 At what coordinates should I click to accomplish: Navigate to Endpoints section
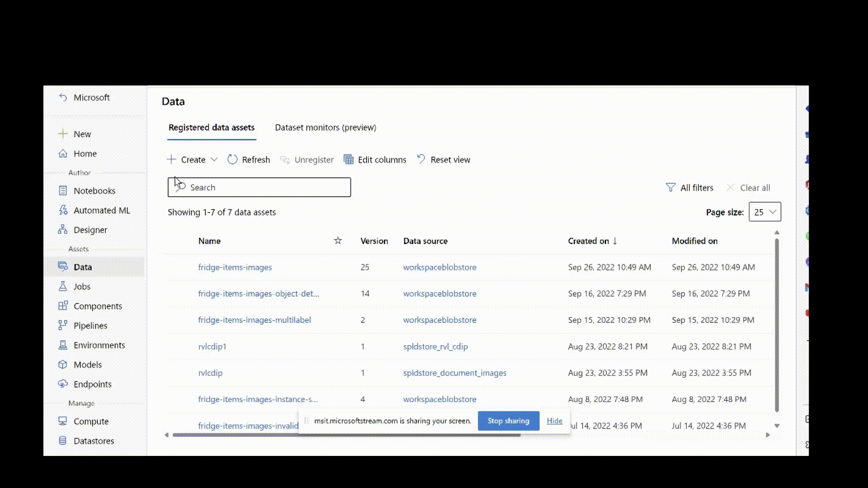tap(92, 384)
